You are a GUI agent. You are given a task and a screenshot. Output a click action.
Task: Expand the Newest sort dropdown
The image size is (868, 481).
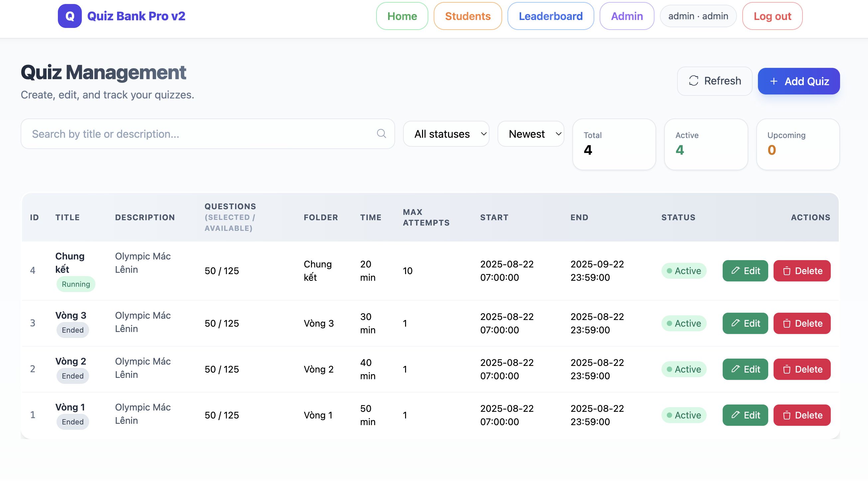pyautogui.click(x=531, y=134)
